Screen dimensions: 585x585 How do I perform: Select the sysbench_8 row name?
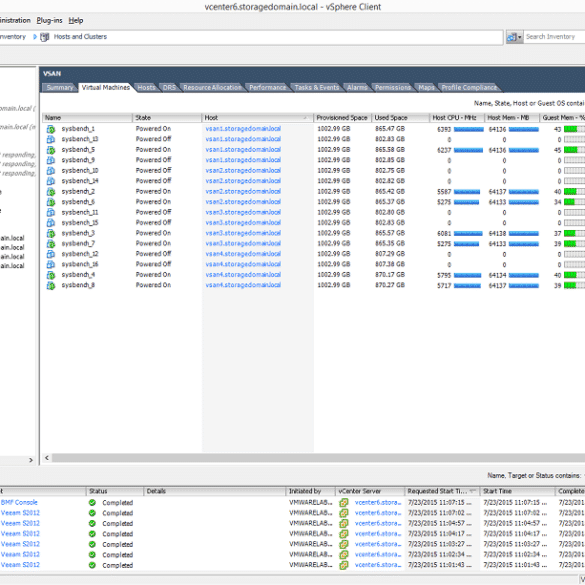click(78, 285)
